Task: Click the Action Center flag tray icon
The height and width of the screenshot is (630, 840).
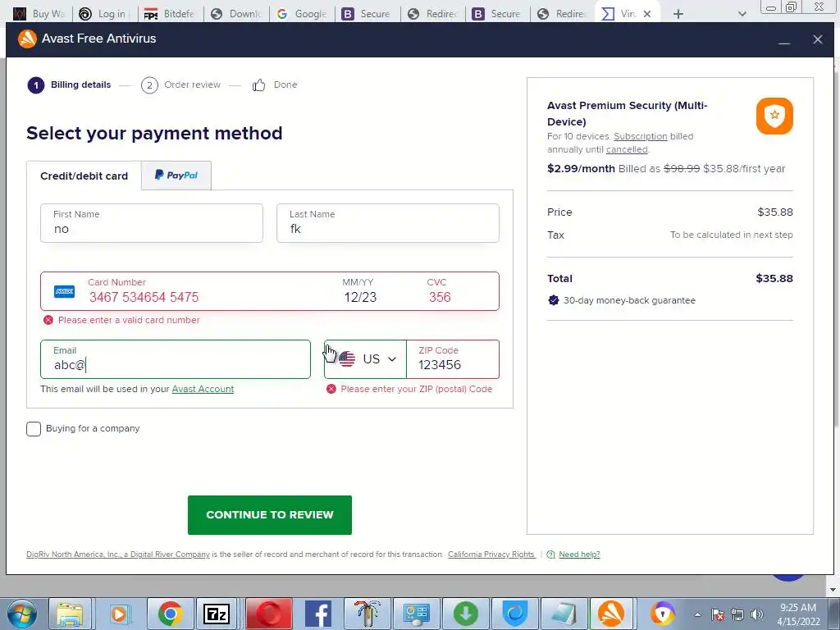Action: [x=718, y=614]
